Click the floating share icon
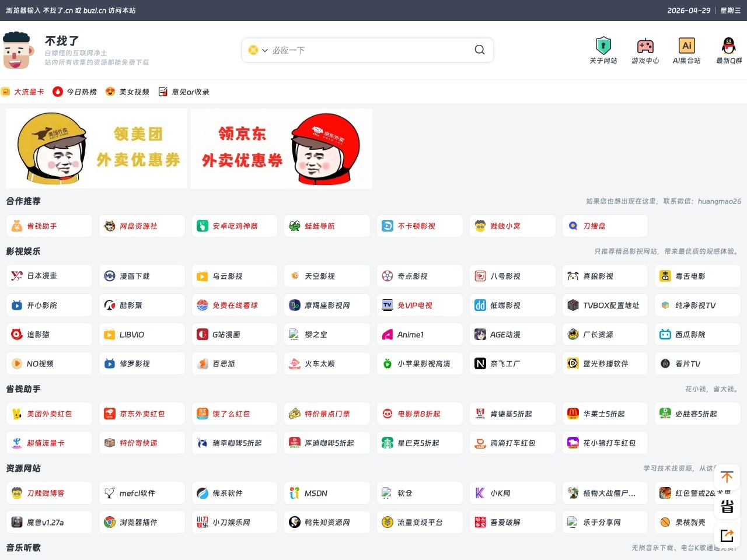The height and width of the screenshot is (560, 747). point(727,535)
